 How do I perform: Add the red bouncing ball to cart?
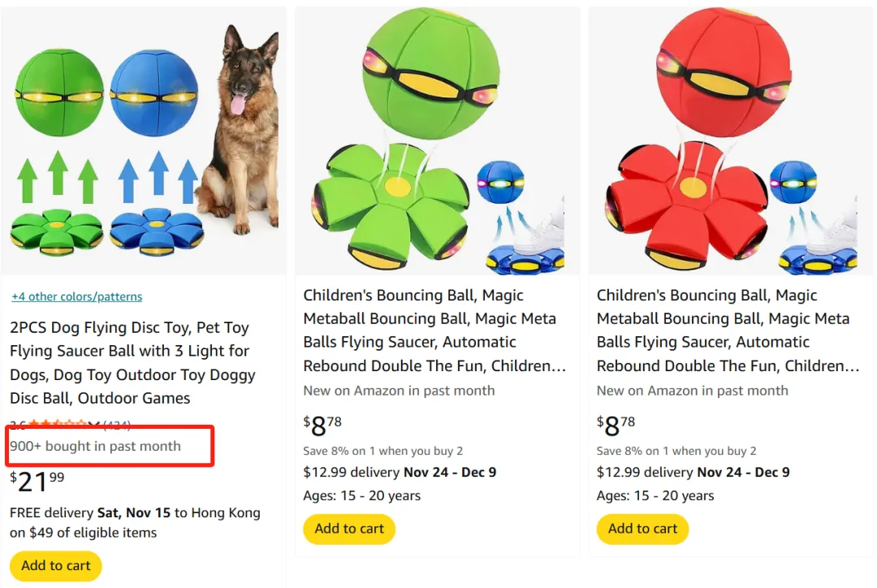click(x=642, y=529)
